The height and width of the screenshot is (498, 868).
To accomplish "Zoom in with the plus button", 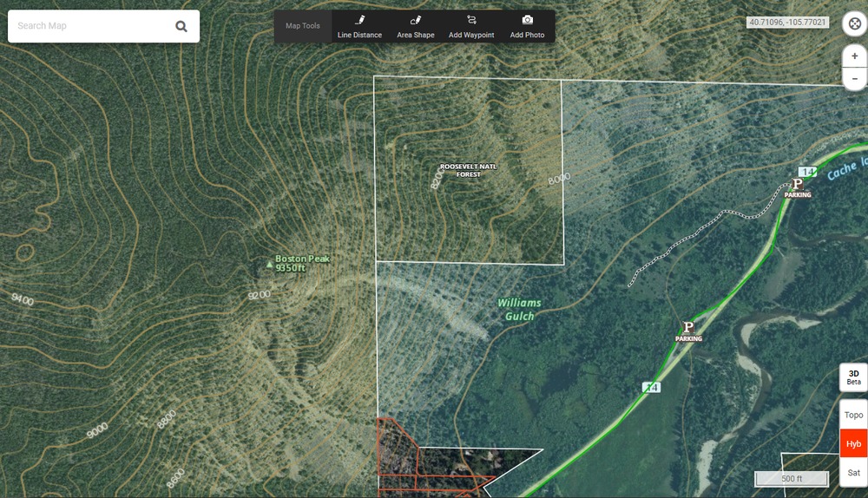I will point(855,56).
